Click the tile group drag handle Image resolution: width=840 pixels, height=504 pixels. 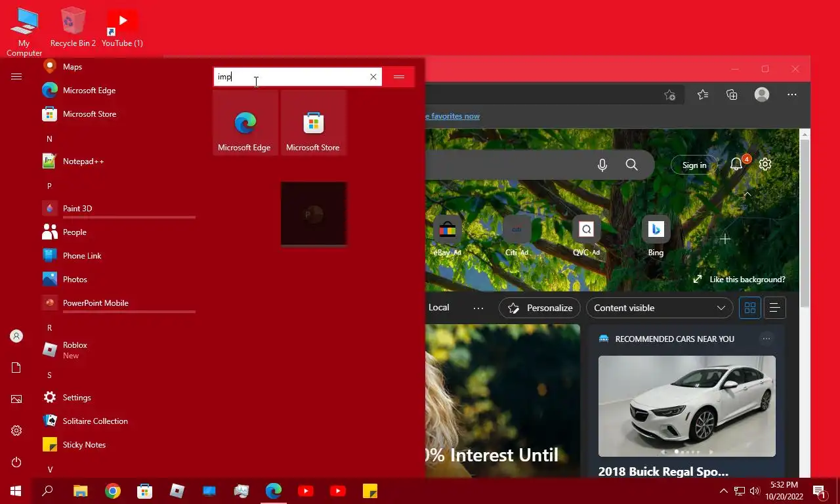399,77
